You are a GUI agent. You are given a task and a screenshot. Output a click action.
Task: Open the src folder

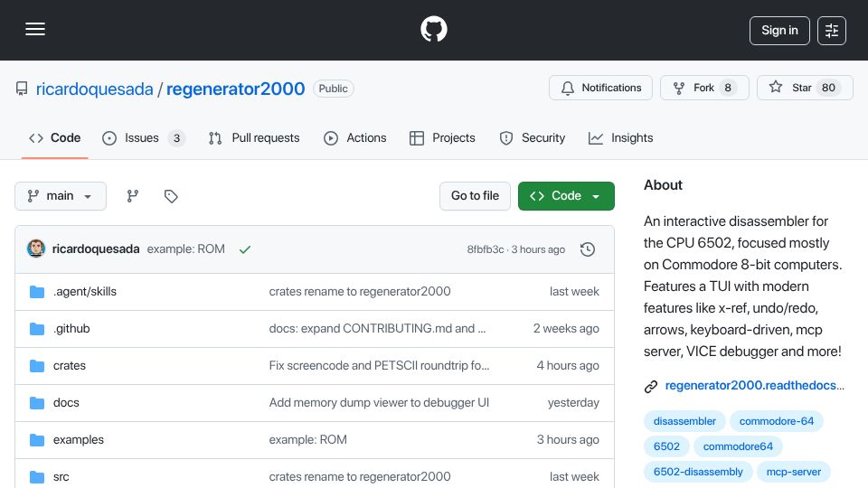(x=61, y=477)
